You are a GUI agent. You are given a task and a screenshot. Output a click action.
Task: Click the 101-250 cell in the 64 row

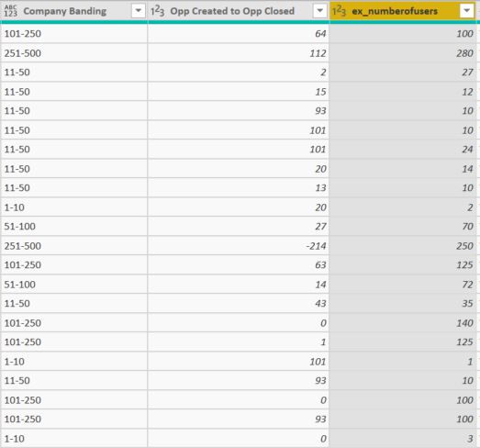point(73,34)
